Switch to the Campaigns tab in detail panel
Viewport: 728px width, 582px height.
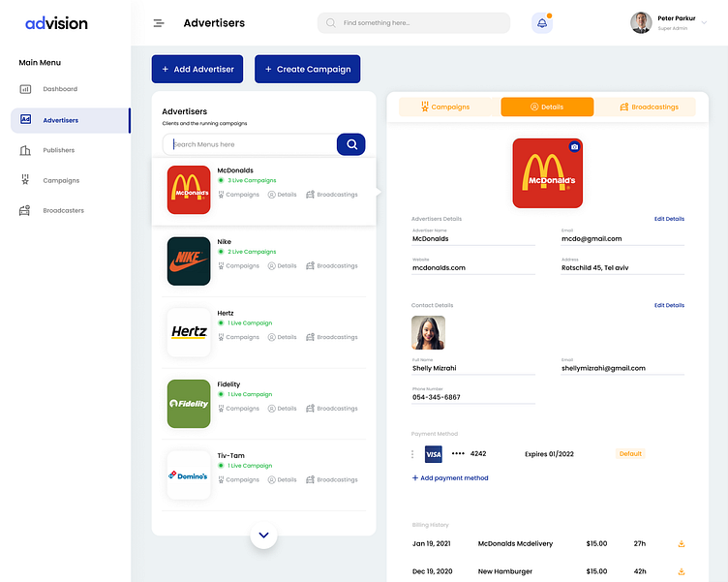(x=445, y=107)
